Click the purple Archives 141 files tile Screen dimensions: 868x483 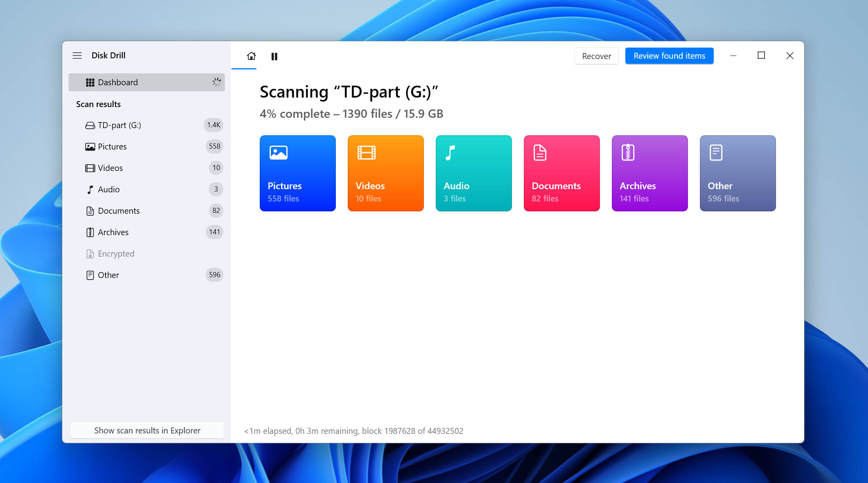pos(650,173)
